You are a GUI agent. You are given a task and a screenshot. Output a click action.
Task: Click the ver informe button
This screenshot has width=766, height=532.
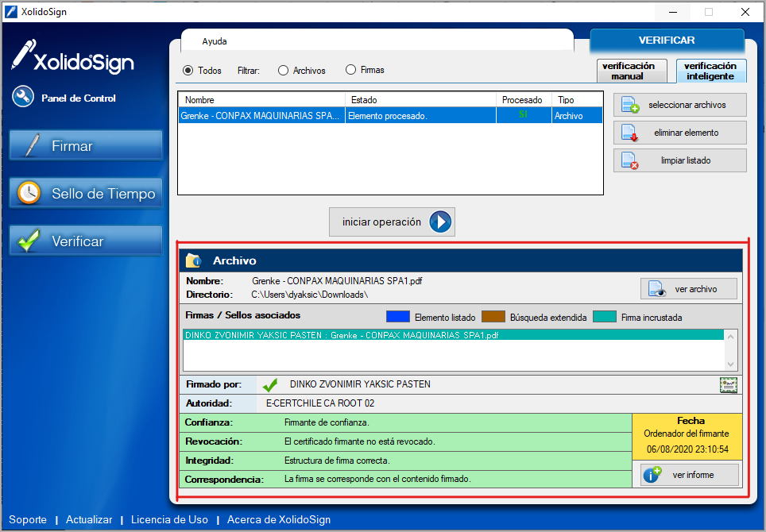coord(689,475)
